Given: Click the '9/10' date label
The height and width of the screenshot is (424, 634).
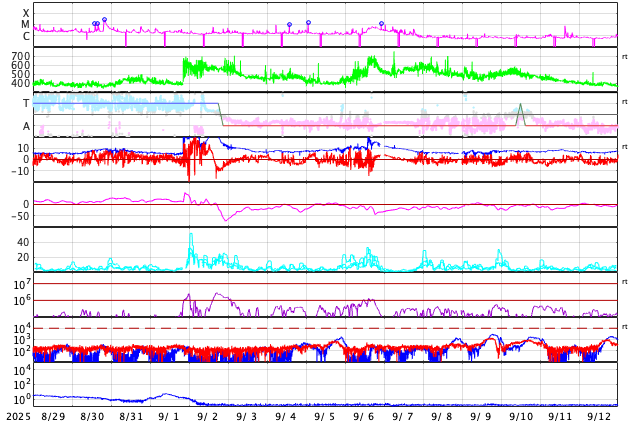Looking at the screenshot, I should (521, 417).
